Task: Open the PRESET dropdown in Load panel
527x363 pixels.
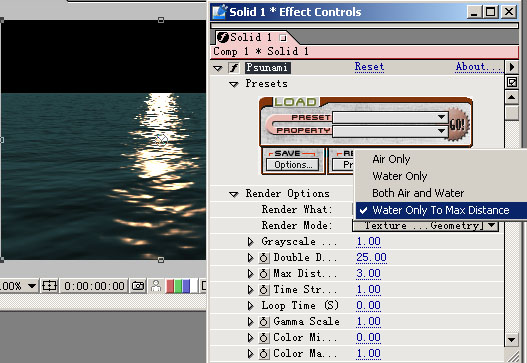Action: [x=390, y=117]
